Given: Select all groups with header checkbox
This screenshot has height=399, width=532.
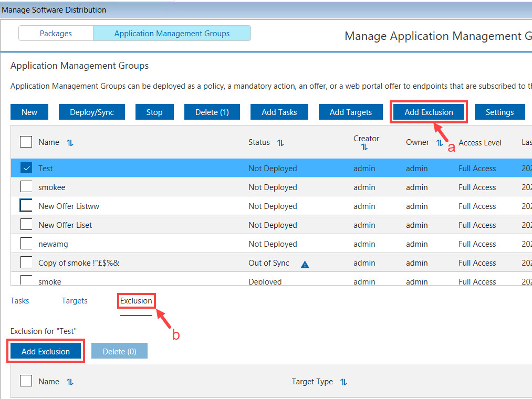Looking at the screenshot, I should pos(26,142).
